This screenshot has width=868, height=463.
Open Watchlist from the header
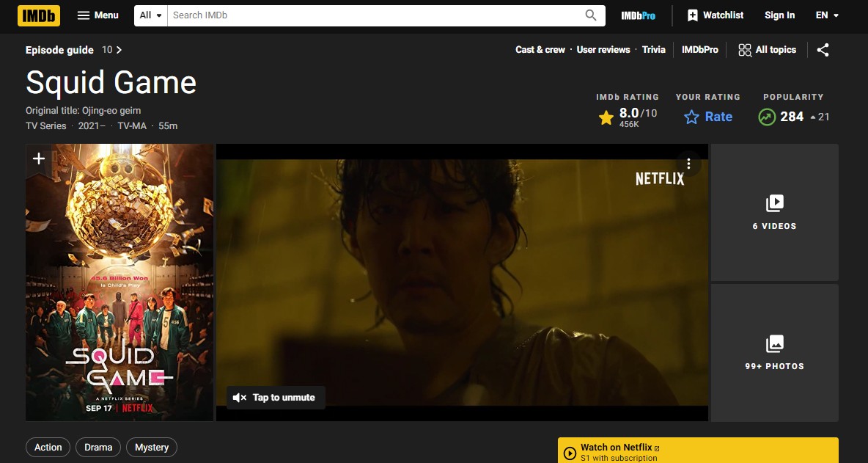(x=716, y=15)
